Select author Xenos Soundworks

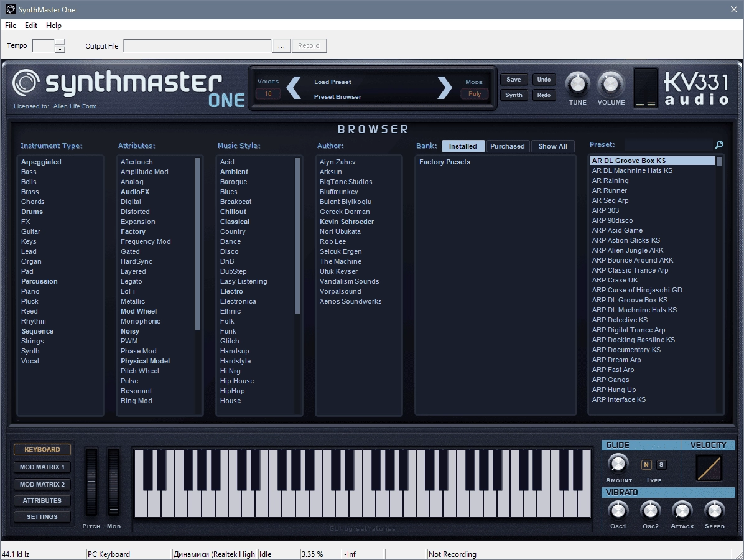click(x=351, y=301)
